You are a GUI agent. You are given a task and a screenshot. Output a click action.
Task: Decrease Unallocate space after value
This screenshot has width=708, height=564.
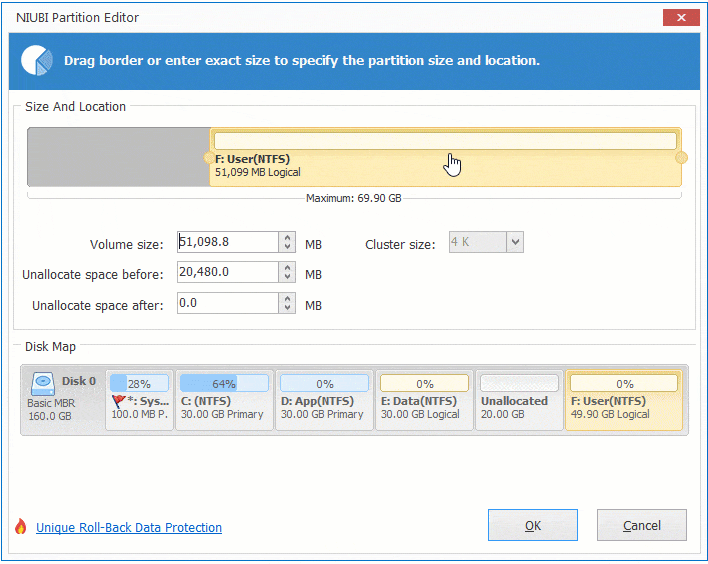(288, 308)
